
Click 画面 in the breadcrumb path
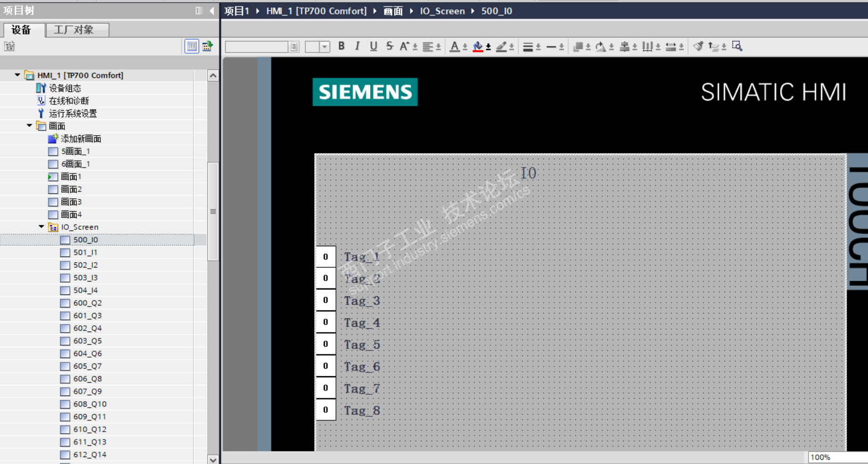click(393, 11)
